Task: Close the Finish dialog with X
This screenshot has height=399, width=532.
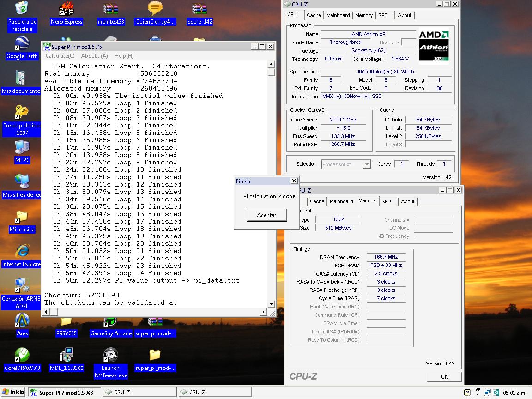Action: click(294, 181)
